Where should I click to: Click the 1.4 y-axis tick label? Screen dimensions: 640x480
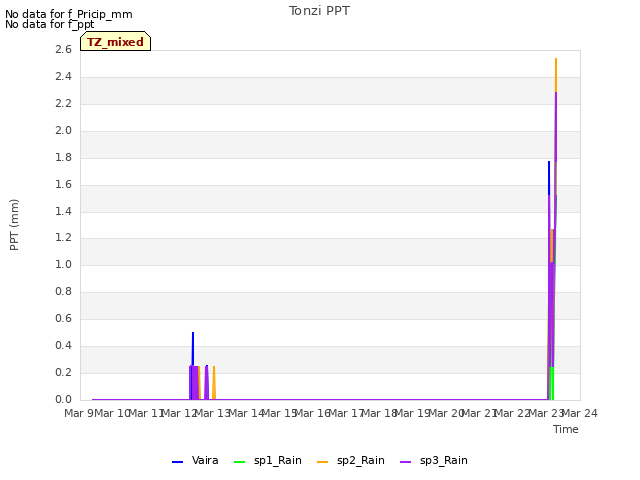63,211
